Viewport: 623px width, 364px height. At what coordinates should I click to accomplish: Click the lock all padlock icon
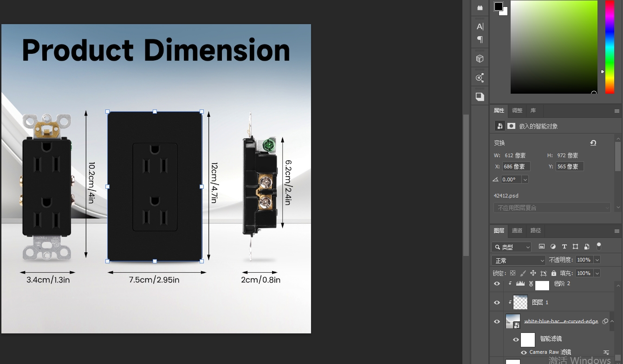tap(553, 274)
